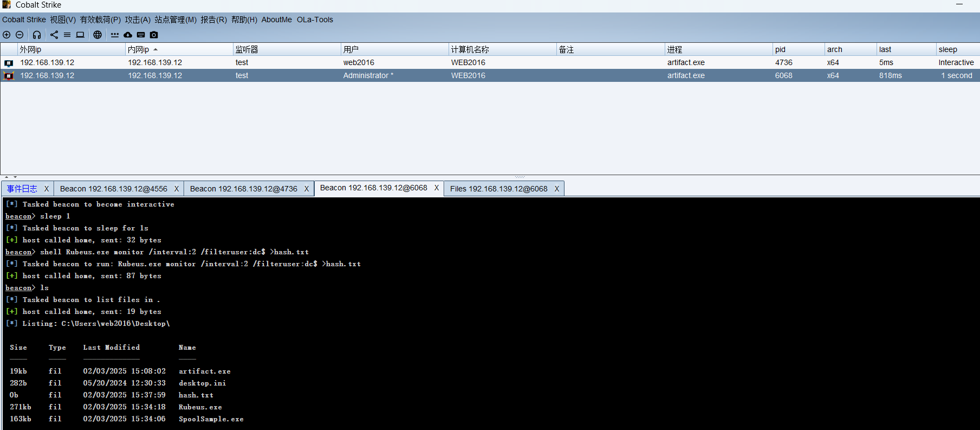The width and height of the screenshot is (980, 430).
Task: Click the Cobalt Strike title bar app icon
Action: (x=7, y=5)
